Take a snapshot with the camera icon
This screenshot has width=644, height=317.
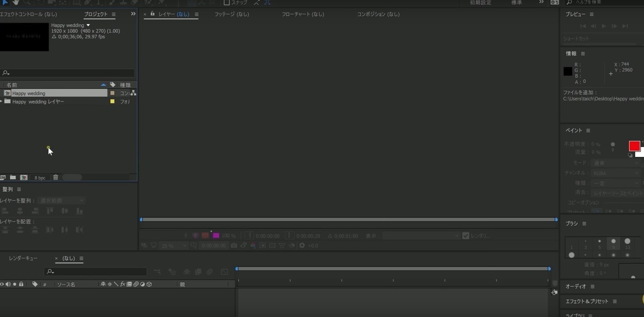point(234,245)
